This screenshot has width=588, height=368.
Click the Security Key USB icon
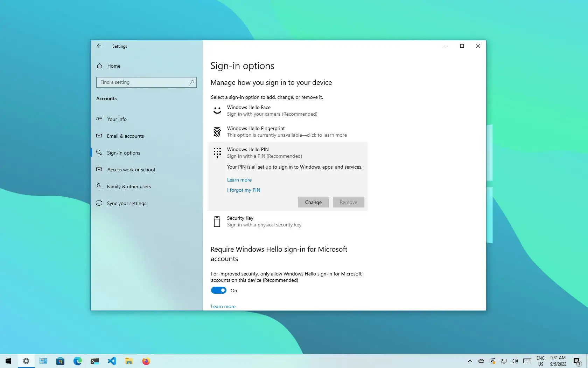[x=217, y=221]
